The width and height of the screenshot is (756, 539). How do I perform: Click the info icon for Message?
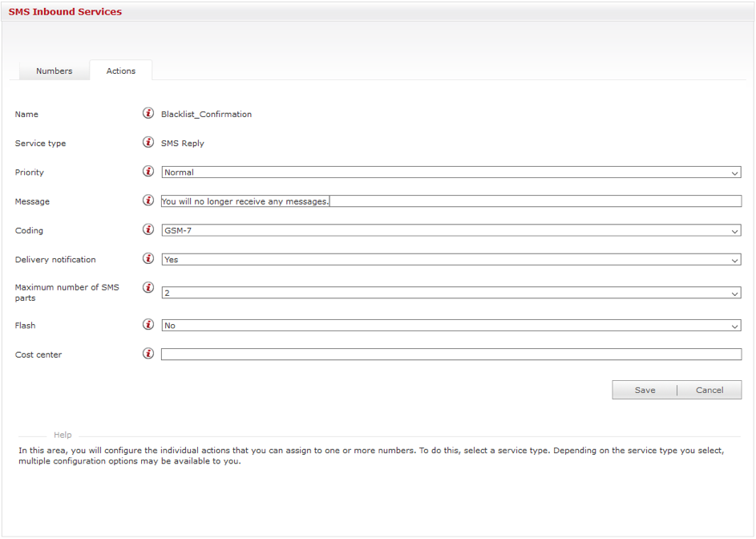pos(148,201)
